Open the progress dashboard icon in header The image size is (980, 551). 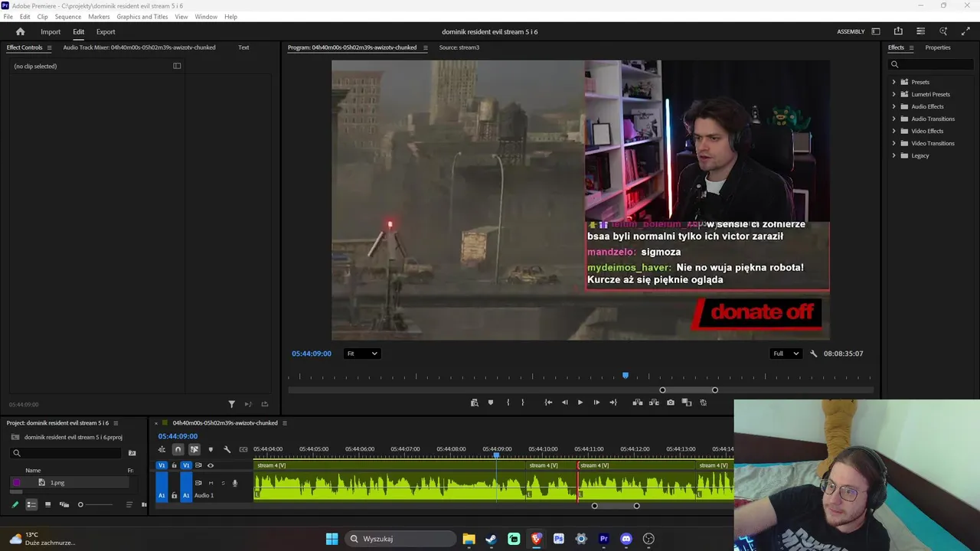(x=921, y=31)
